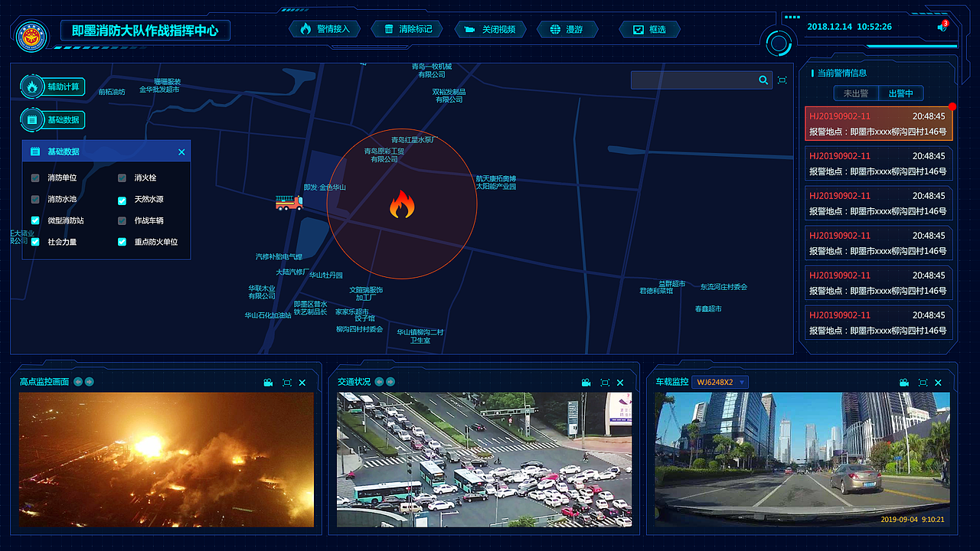Select the fire truck marker on the map
Image resolution: width=980 pixels, height=551 pixels.
289,202
